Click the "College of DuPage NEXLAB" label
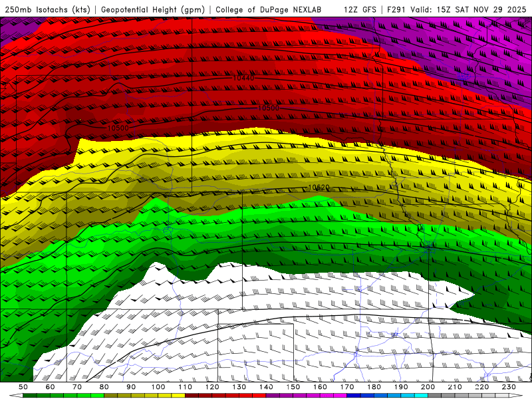Screen dimensions: 532x399 (269, 10)
